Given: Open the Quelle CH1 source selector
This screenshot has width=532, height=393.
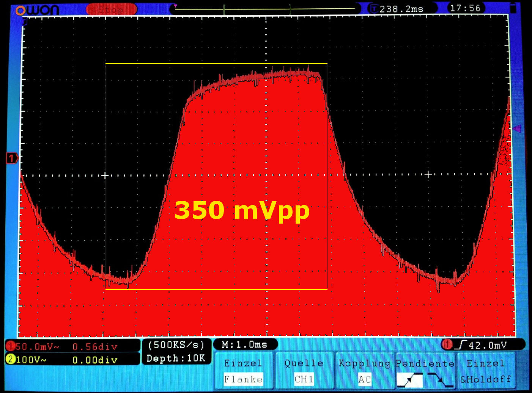Looking at the screenshot, I should pos(304,371).
